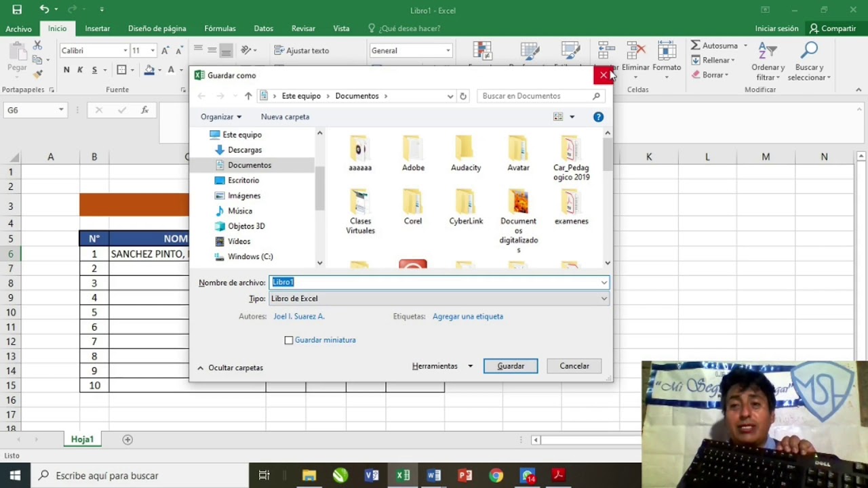Click Guardar to save the file

[511, 366]
